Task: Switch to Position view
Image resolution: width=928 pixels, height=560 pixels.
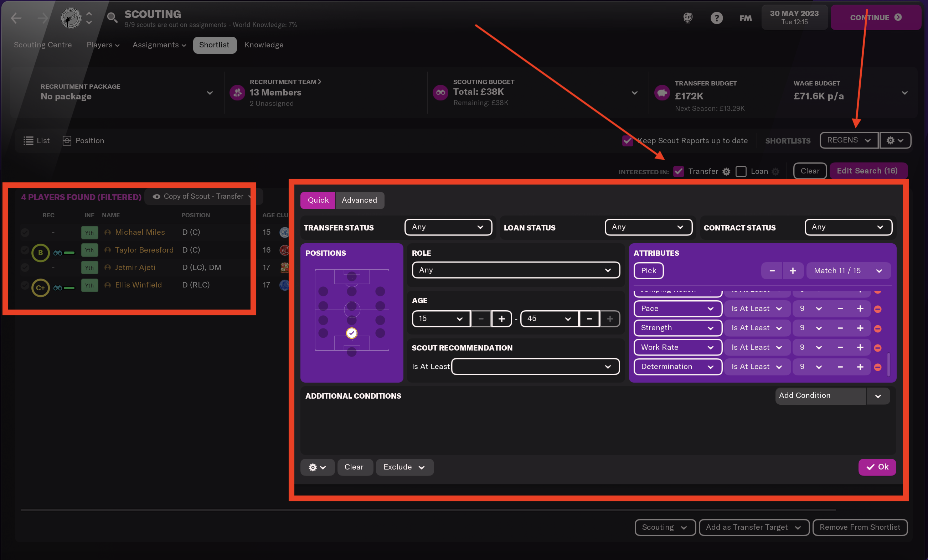Action: click(83, 140)
